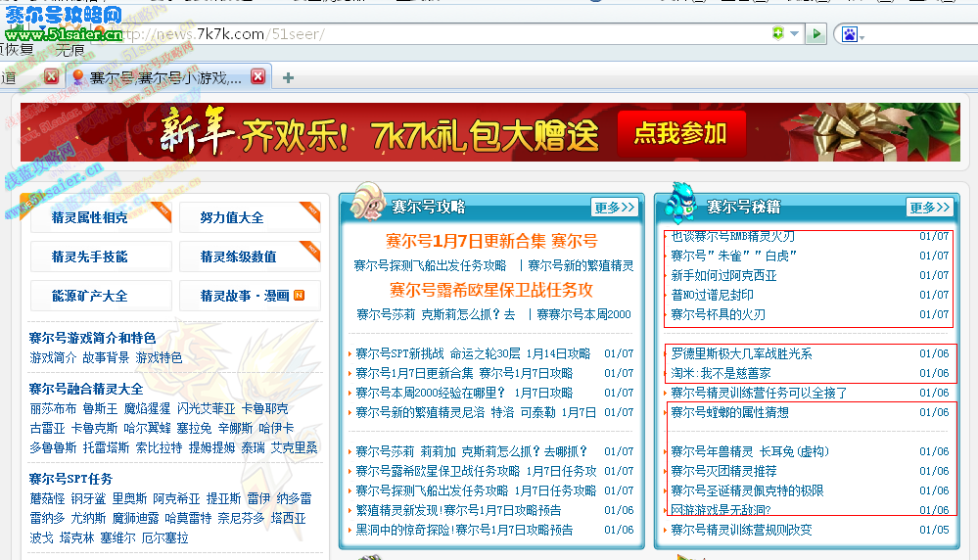Open 赛尔号新的繁殖精灵 sub-headline link
The width and height of the screenshot is (978, 560).
click(581, 265)
